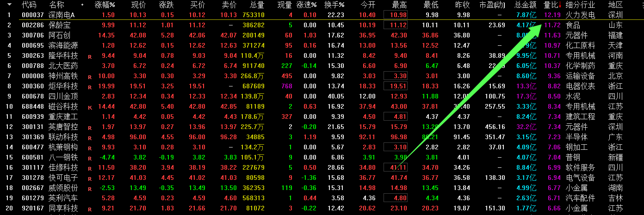
Task: Click the 今开 column header
Action: (368, 5)
